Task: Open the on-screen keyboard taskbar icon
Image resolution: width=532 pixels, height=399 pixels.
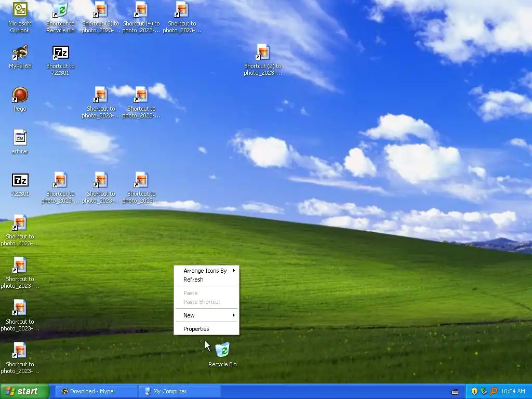Action: [455, 392]
